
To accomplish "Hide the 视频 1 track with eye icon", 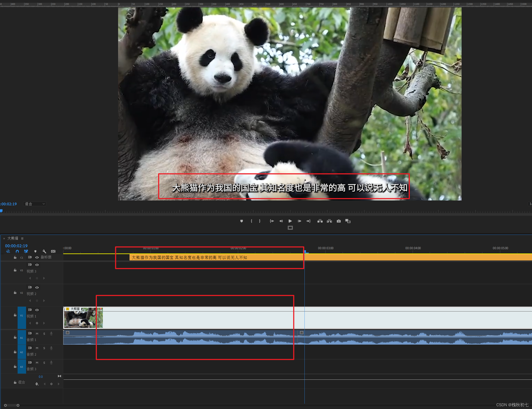I will pyautogui.click(x=37, y=310).
